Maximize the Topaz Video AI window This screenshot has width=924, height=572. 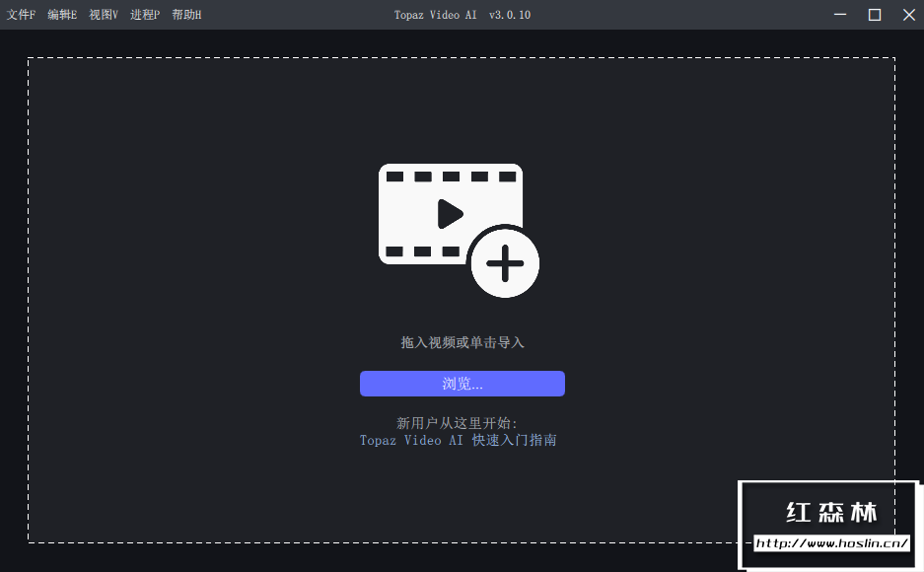875,15
